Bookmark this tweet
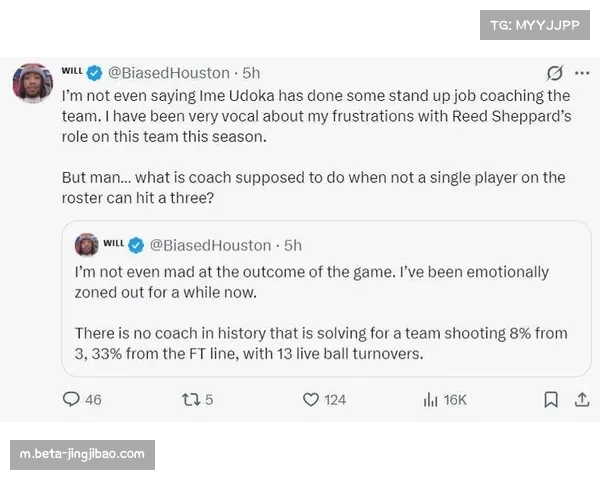The height and width of the screenshot is (480, 600). click(550, 400)
